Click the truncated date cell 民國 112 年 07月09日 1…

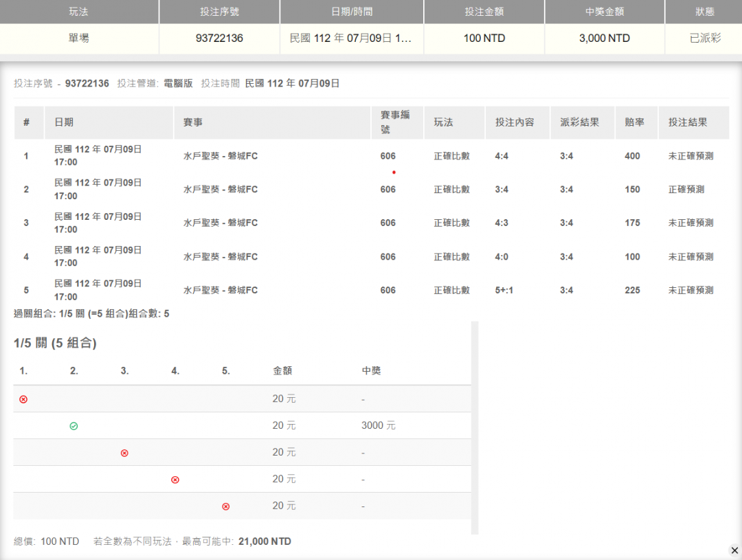(351, 38)
